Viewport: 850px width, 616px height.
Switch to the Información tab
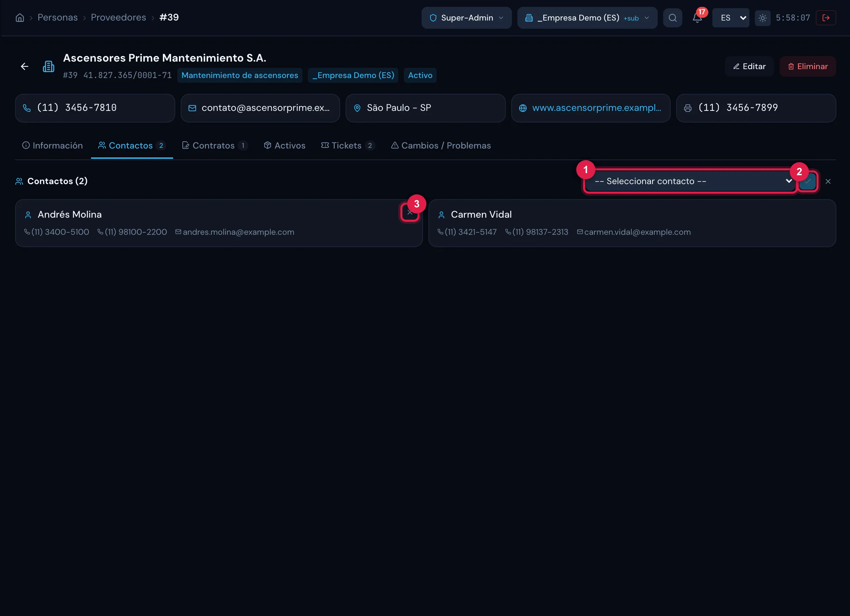(52, 145)
